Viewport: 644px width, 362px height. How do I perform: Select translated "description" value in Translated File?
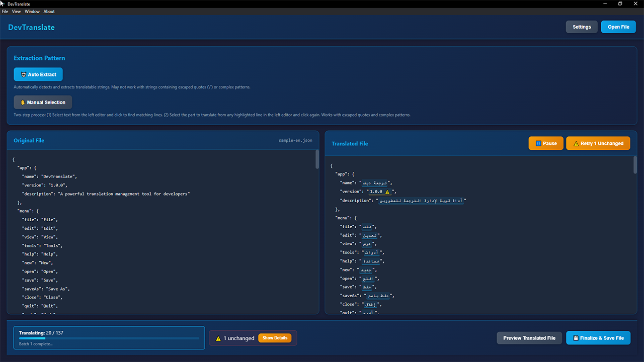click(x=421, y=200)
